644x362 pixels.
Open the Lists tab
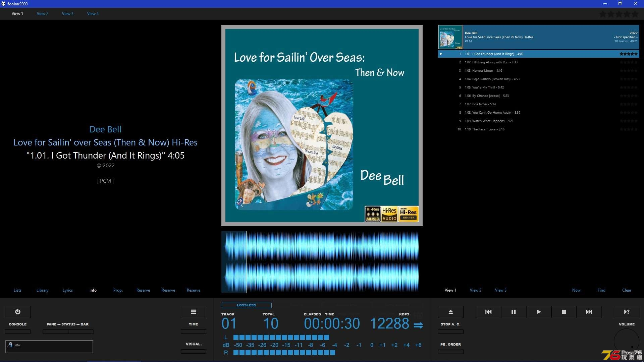click(17, 290)
